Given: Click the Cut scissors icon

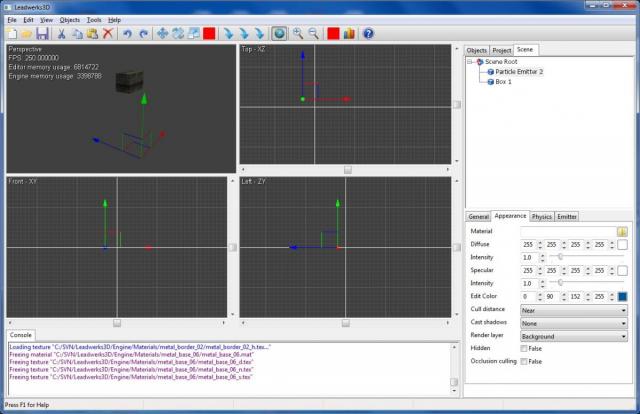Looking at the screenshot, I should [62, 33].
